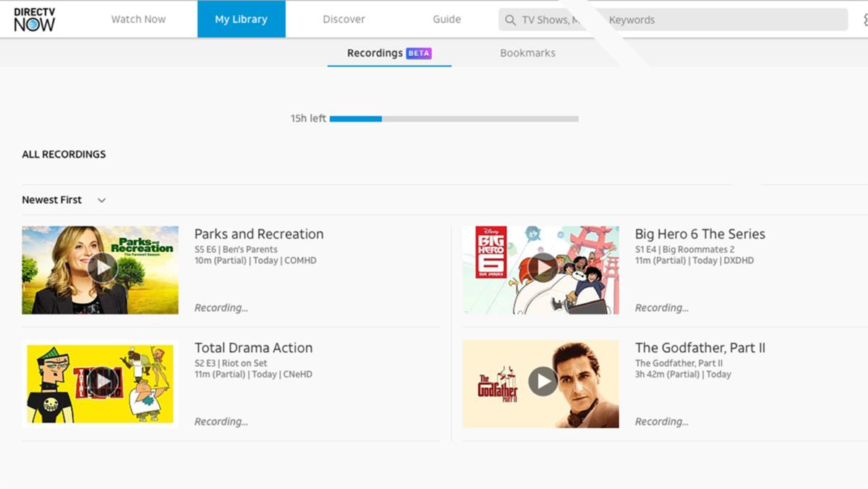868x489 pixels.
Task: Click The Godfather Part II thumbnail
Action: [541, 384]
